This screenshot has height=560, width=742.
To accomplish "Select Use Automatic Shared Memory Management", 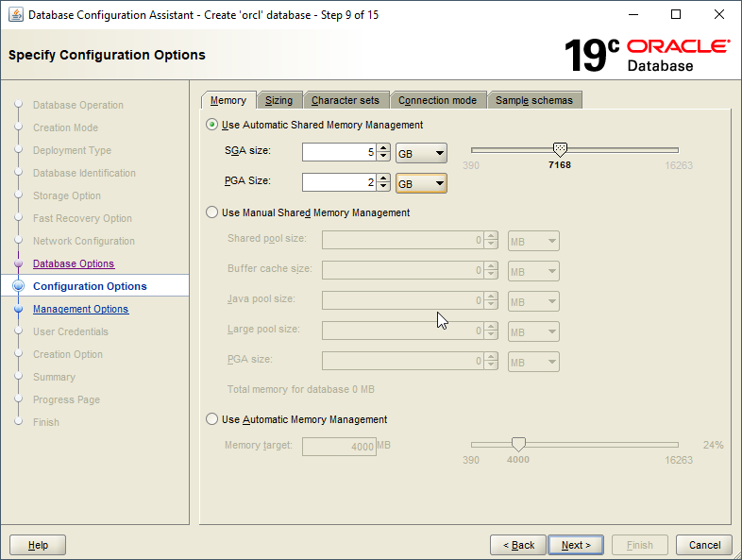I will click(x=211, y=125).
